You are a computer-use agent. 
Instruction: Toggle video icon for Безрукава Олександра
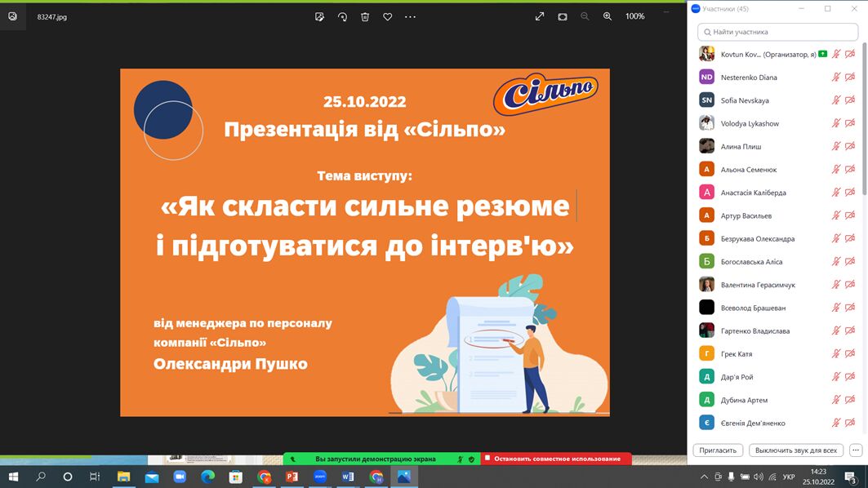click(850, 238)
